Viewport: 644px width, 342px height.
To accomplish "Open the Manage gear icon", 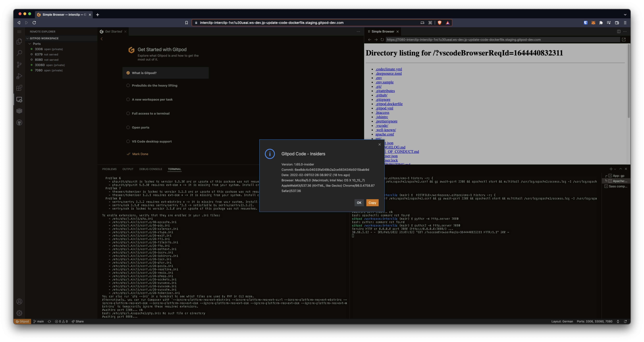I will tap(19, 313).
